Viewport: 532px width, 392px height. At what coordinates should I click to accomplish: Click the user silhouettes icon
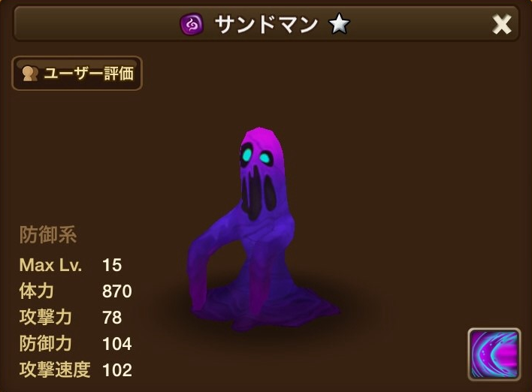pyautogui.click(x=30, y=74)
